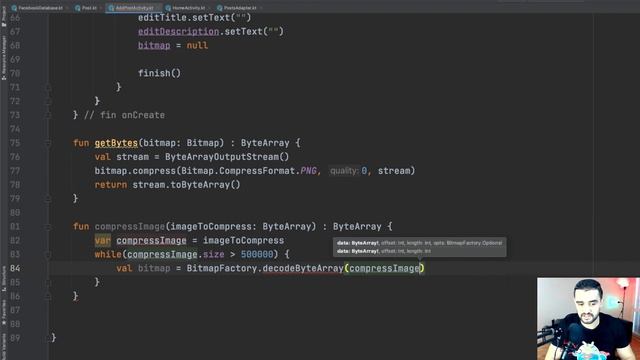
Task: Open the Structure tool window sidebar button
Action: pyautogui.click(x=4, y=279)
